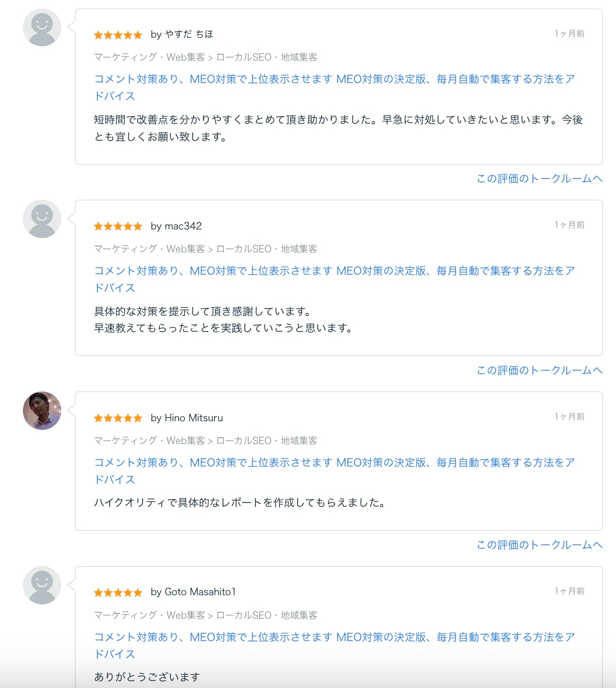The width and height of the screenshot is (616, 688).
Task: Open Hino Mitsuru's profile photo
Action: 41,410
